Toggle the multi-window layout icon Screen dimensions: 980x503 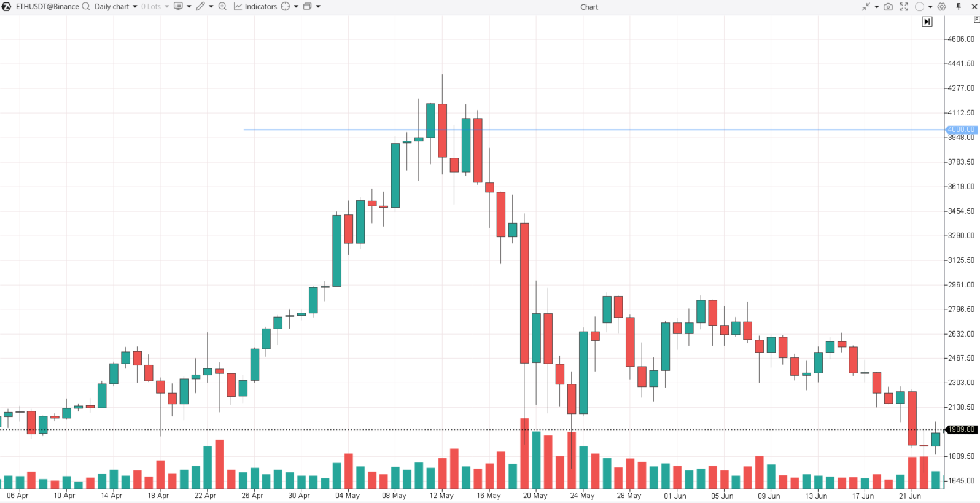pyautogui.click(x=307, y=7)
